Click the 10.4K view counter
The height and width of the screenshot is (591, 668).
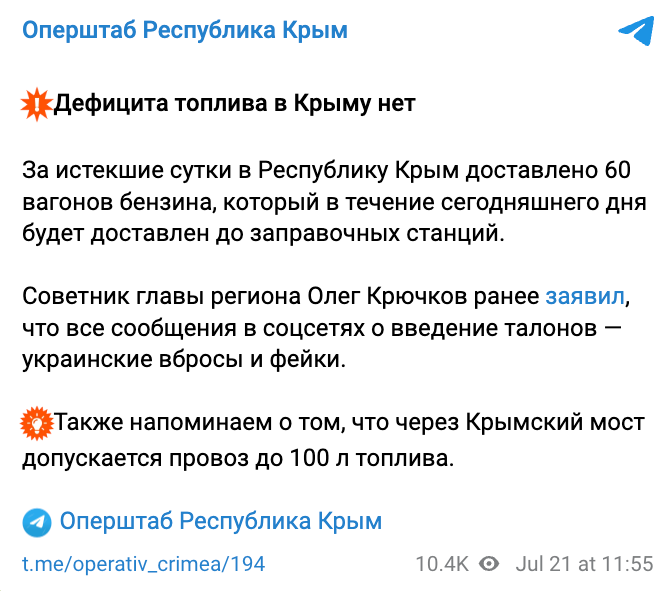442,564
